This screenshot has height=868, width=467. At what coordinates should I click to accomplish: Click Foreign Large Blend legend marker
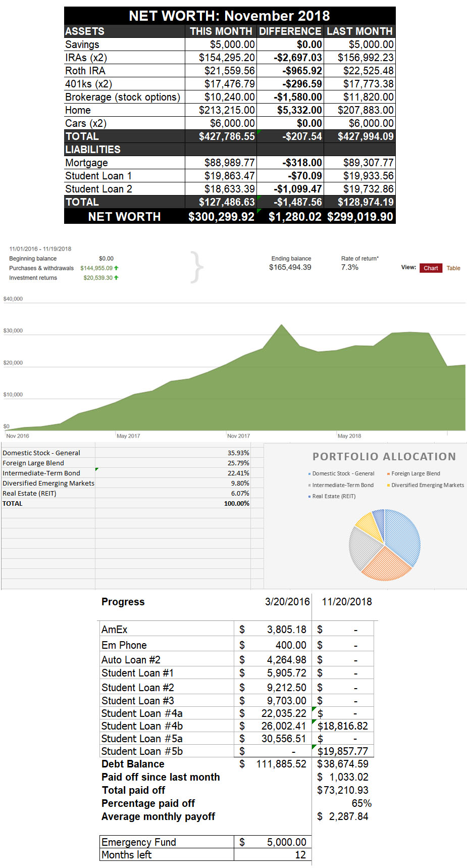[x=388, y=474]
